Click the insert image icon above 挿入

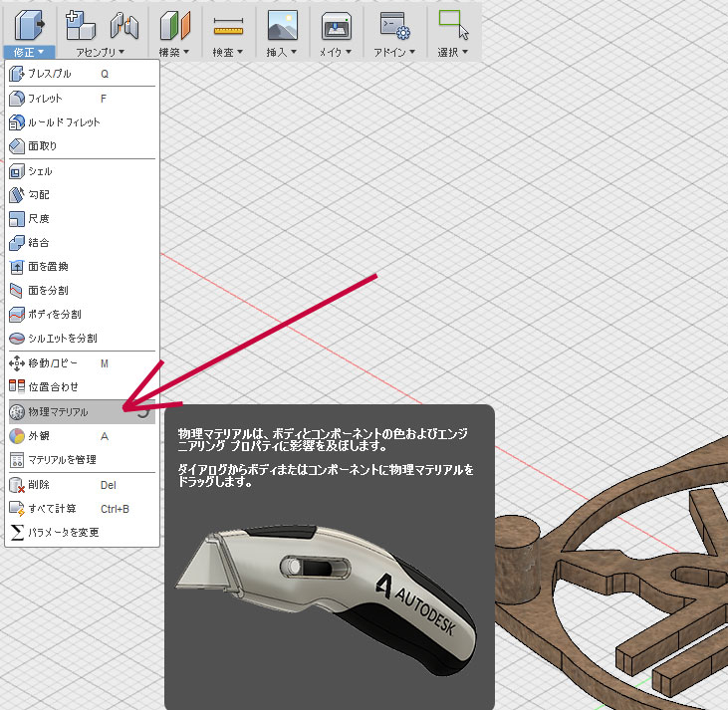point(283,24)
